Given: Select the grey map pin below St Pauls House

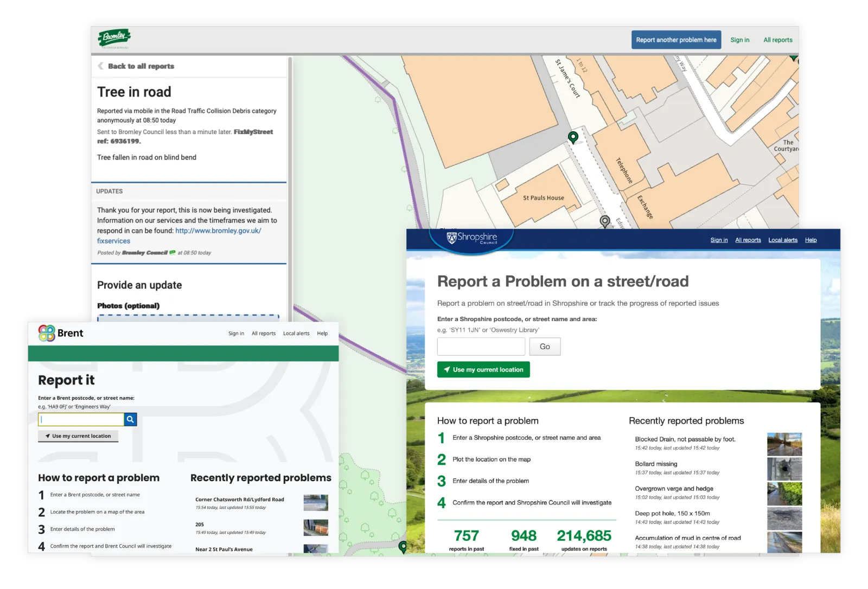Looking at the screenshot, I should [x=605, y=221].
